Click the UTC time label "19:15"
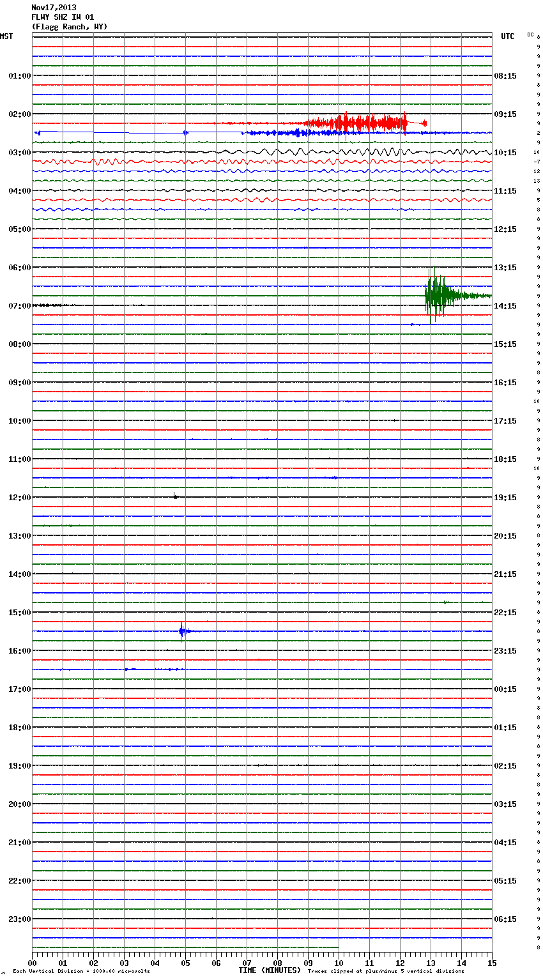Image resolution: width=543 pixels, height=980 pixels. (x=505, y=498)
